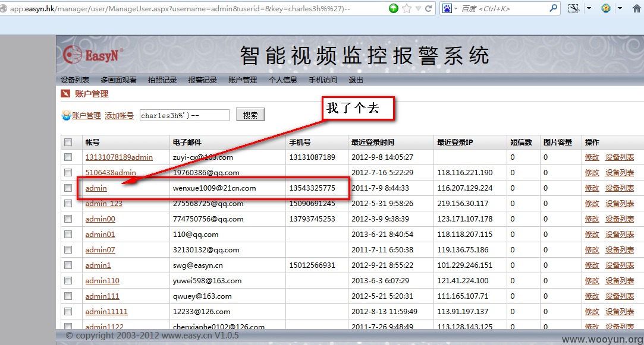The image size is (644, 345).
Task: Go to 报警记录 menu item
Action: point(203,80)
